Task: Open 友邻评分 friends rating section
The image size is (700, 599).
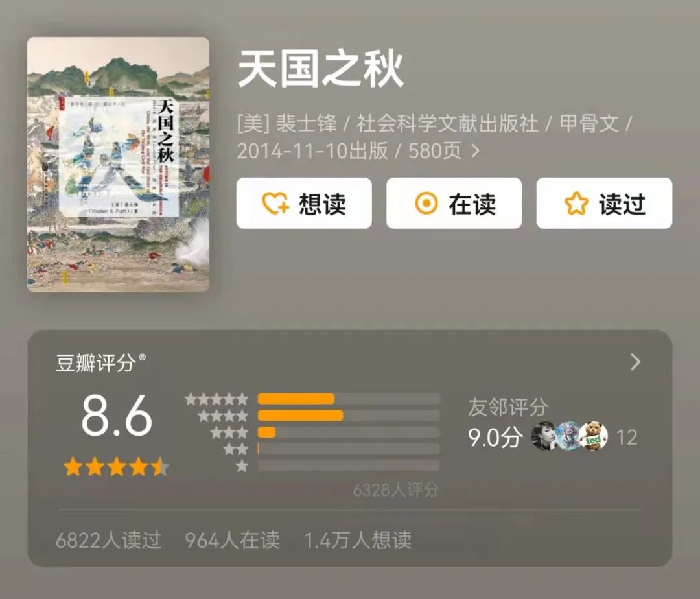Action: (x=508, y=407)
